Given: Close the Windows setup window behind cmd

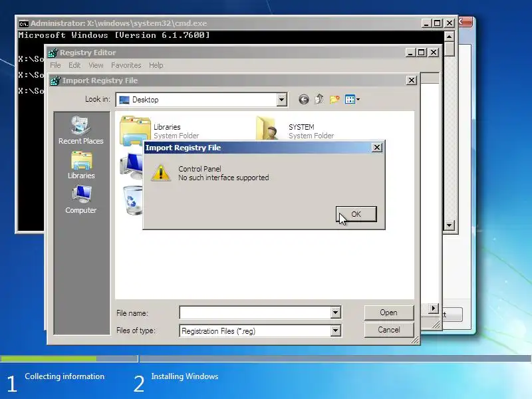Looking at the screenshot, I should point(465,22).
